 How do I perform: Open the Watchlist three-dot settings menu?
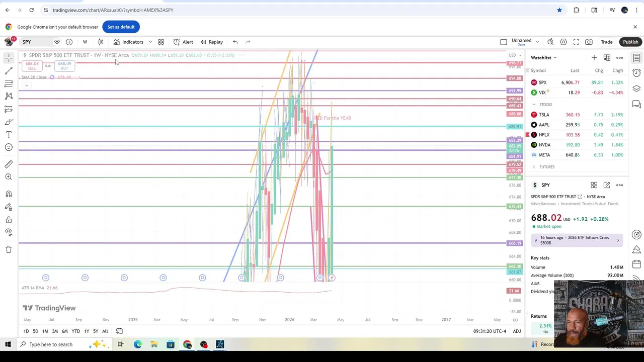tap(619, 58)
